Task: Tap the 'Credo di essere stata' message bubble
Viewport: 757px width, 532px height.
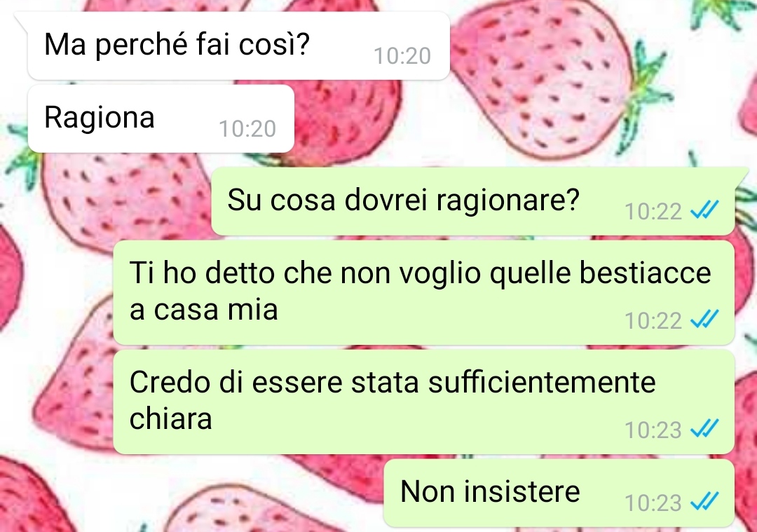Action: click(423, 402)
